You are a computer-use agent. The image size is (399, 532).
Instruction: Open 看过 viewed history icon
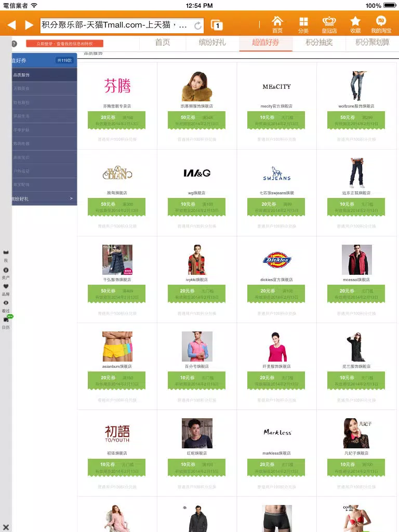point(6,307)
